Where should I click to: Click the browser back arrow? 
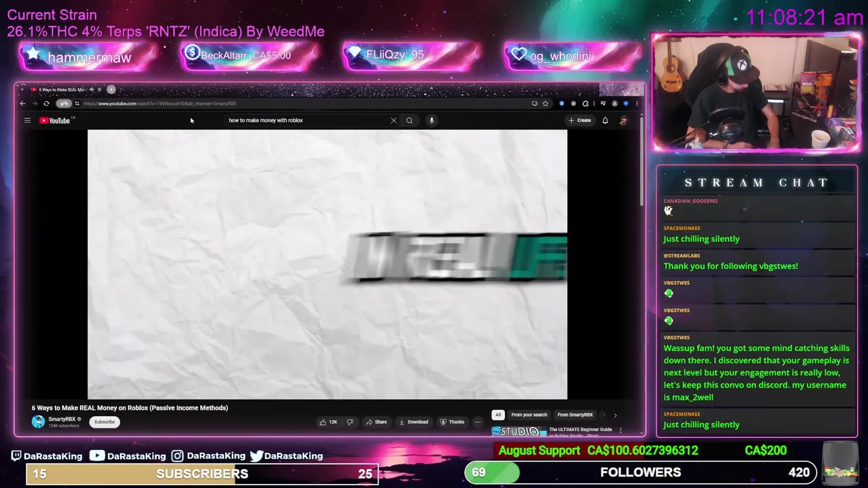(x=22, y=104)
